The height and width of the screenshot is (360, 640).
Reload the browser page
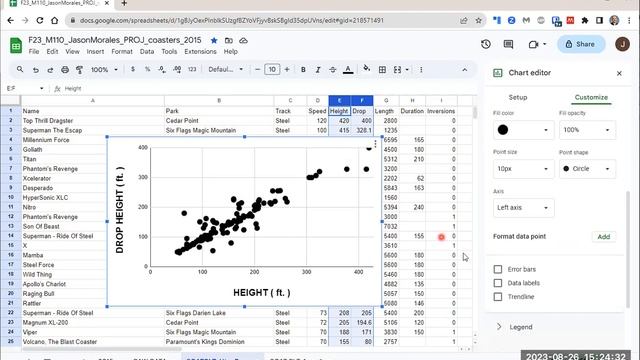[x=40, y=20]
